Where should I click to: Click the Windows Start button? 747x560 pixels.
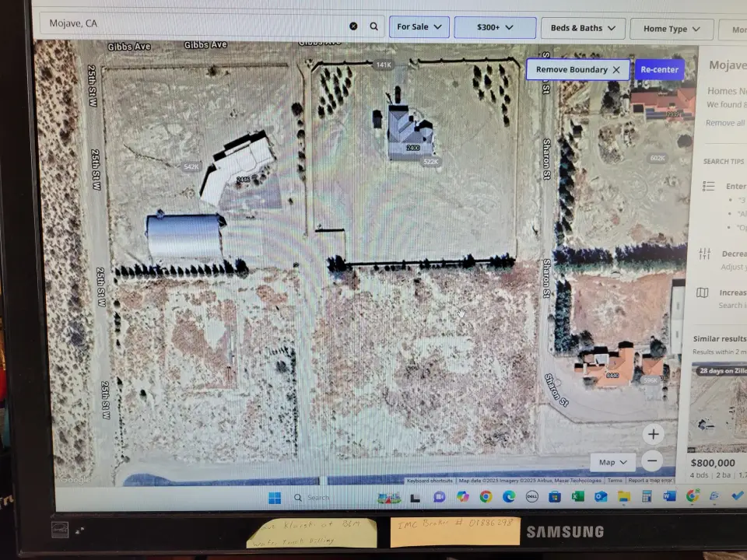click(x=275, y=498)
